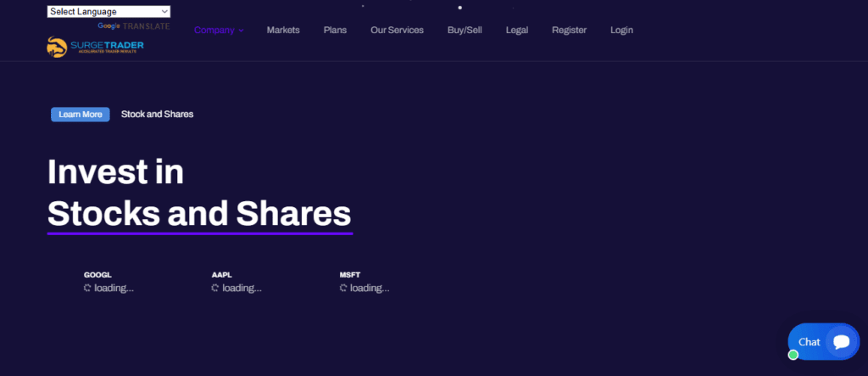
Task: Open the Our Services menu item
Action: [397, 30]
